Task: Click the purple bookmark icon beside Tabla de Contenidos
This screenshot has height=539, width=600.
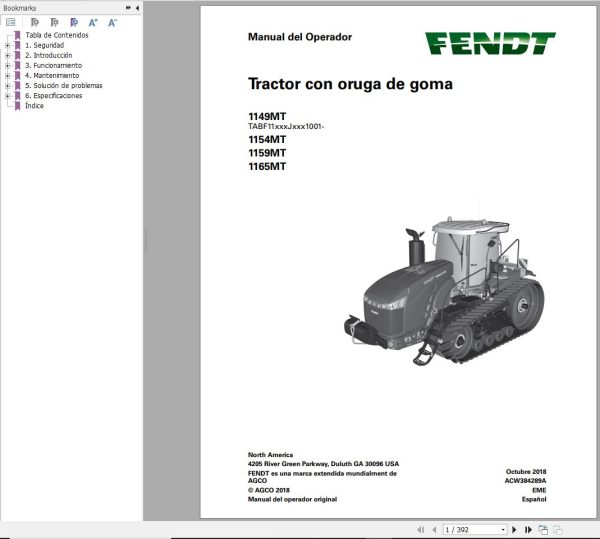Action: click(x=17, y=35)
